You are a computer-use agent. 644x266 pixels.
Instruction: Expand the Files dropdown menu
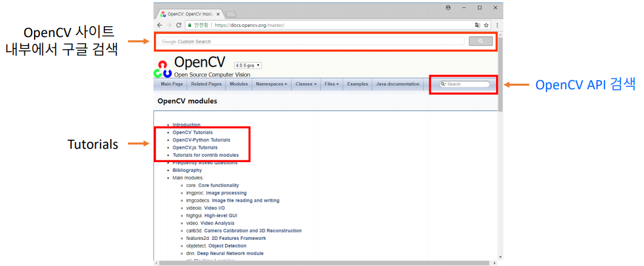pyautogui.click(x=332, y=84)
